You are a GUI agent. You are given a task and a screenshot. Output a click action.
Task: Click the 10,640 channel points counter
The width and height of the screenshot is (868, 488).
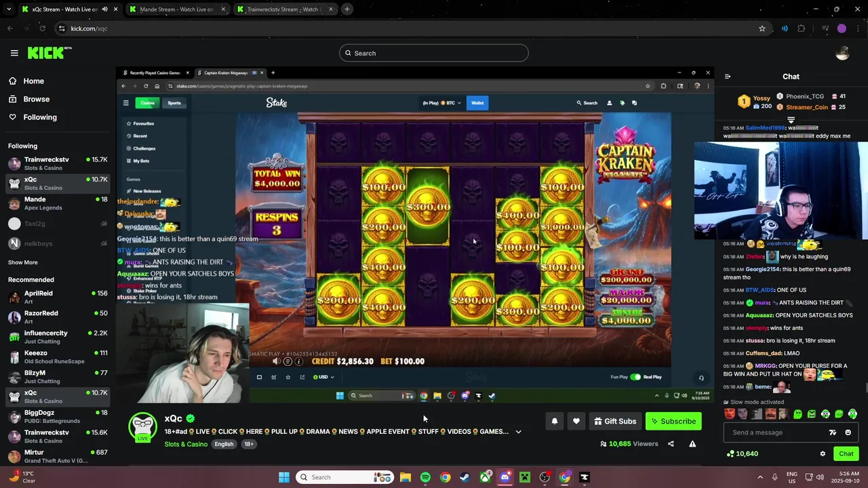tap(742, 453)
